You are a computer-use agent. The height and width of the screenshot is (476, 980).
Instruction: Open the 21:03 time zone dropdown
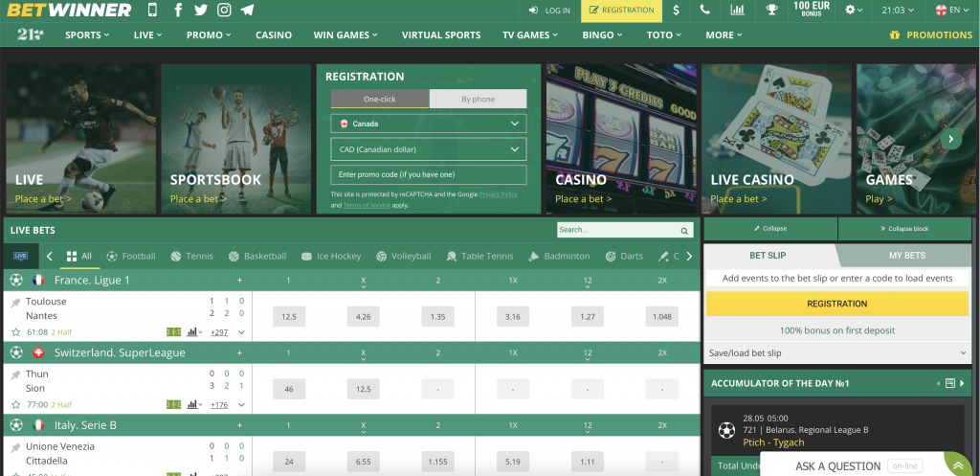pos(898,10)
